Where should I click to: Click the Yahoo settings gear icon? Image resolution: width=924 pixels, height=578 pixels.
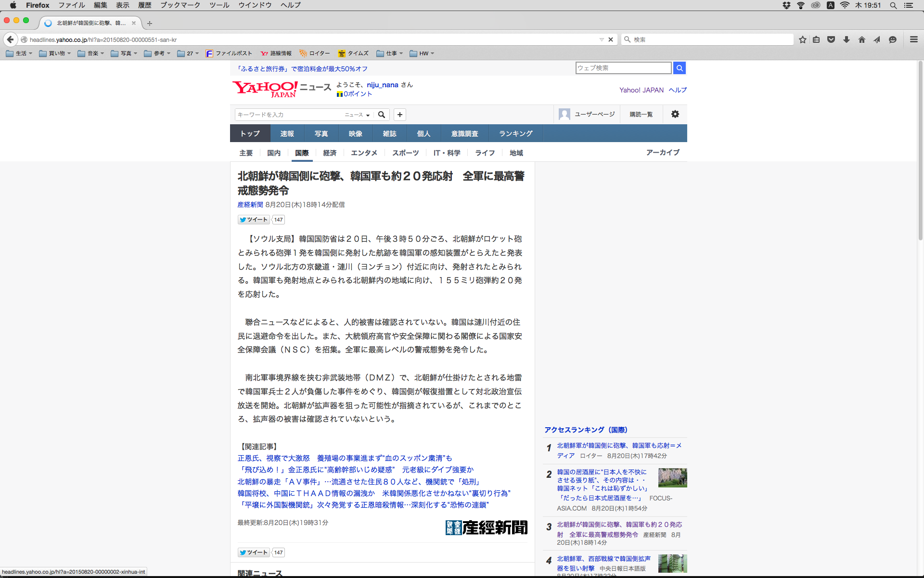675,114
